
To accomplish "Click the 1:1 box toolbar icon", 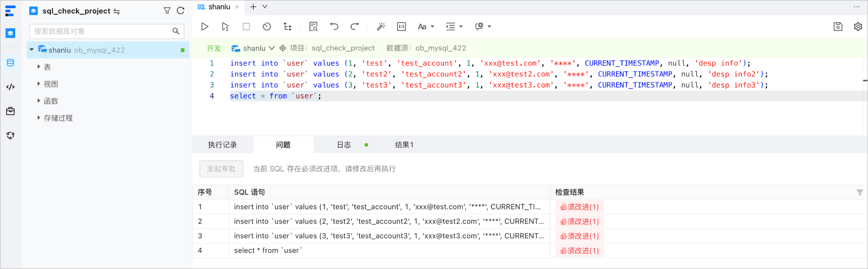I will pyautogui.click(x=401, y=27).
